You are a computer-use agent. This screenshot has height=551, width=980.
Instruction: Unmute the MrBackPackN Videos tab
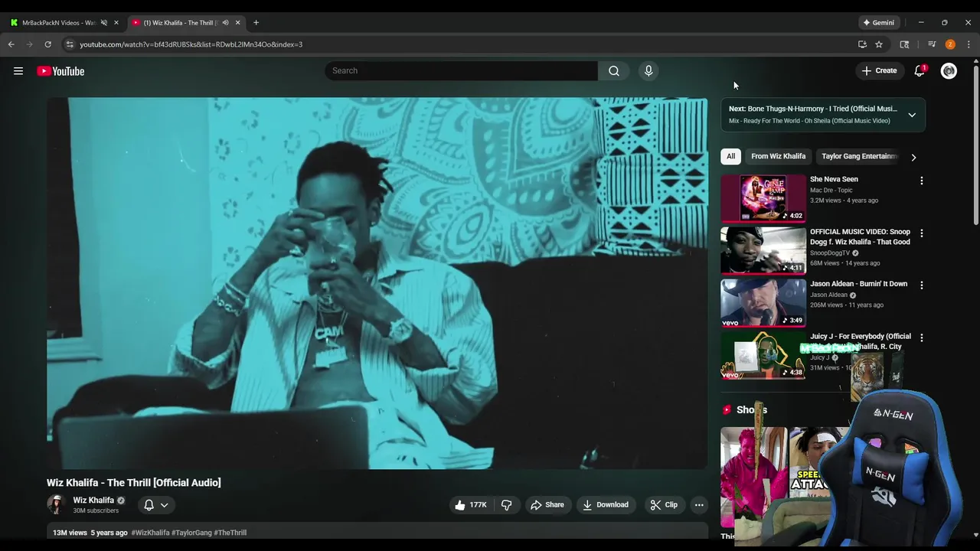(104, 22)
